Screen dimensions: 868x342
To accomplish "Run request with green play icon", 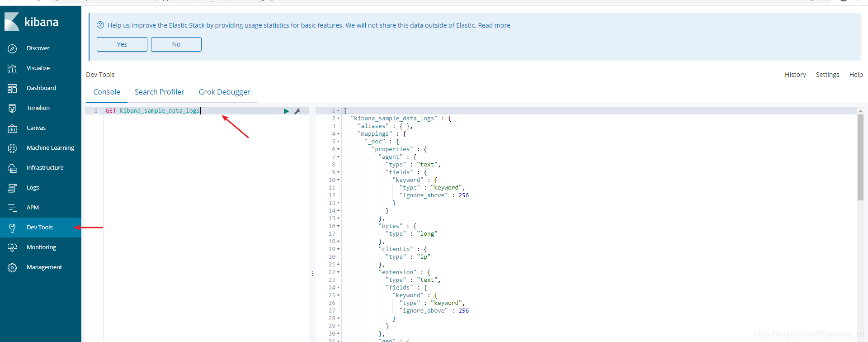I will [x=286, y=111].
